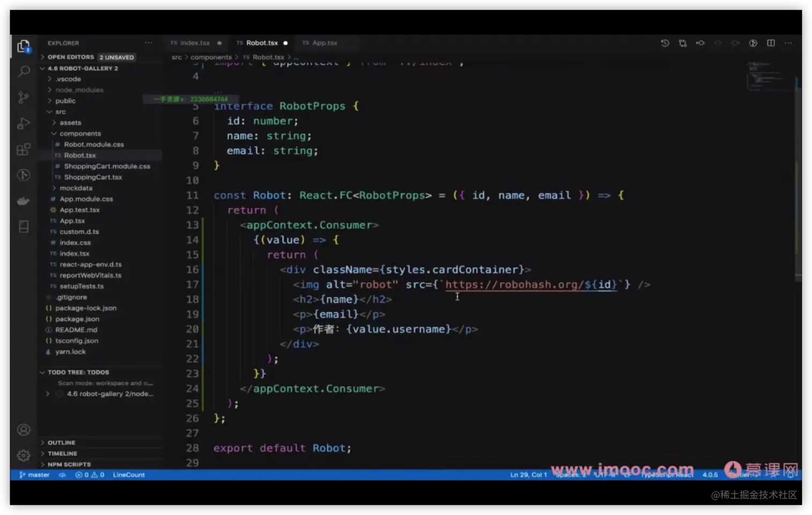Open the Run and Debug view
The width and height of the screenshot is (812, 515).
[24, 123]
